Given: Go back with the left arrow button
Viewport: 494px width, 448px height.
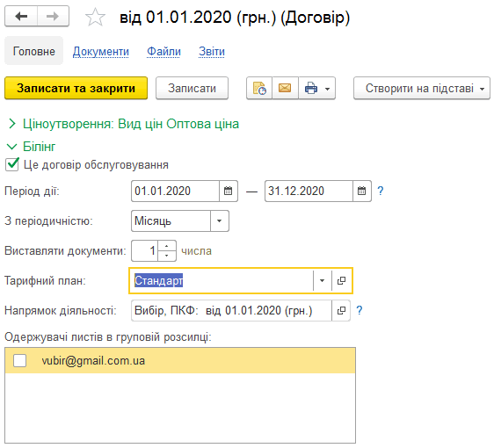Looking at the screenshot, I should (x=21, y=16).
